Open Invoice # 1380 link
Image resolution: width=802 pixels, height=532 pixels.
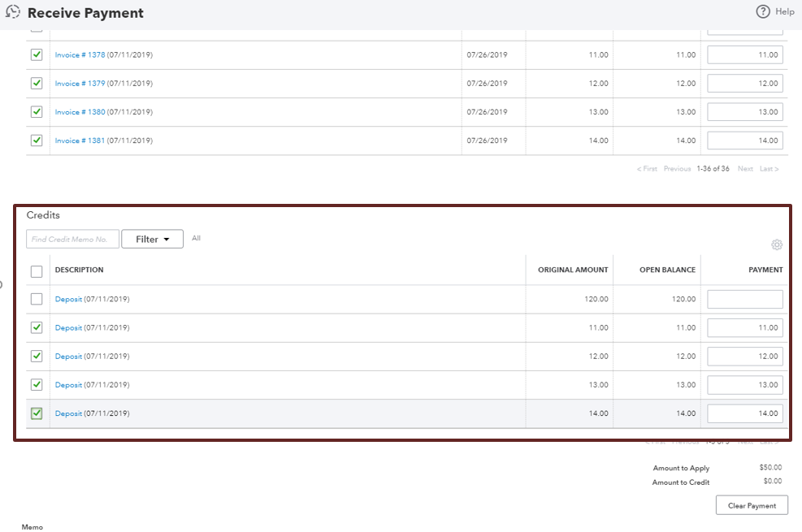[80, 112]
